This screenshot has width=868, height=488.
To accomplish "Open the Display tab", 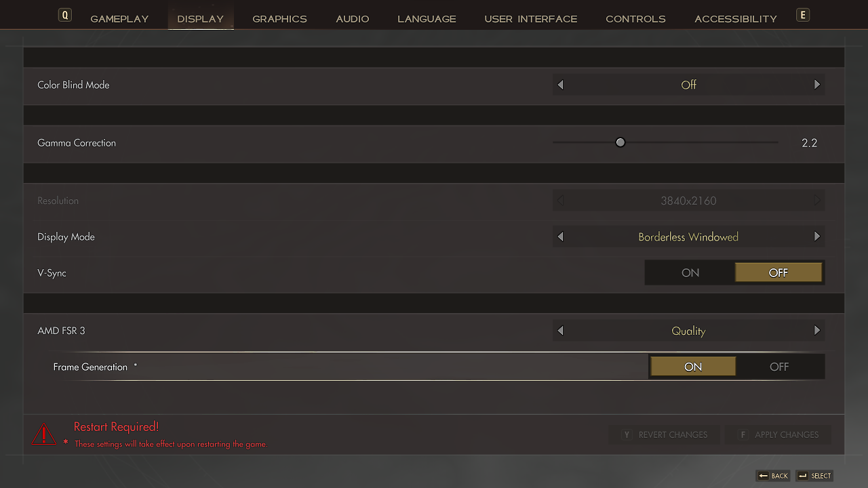I will pos(201,19).
